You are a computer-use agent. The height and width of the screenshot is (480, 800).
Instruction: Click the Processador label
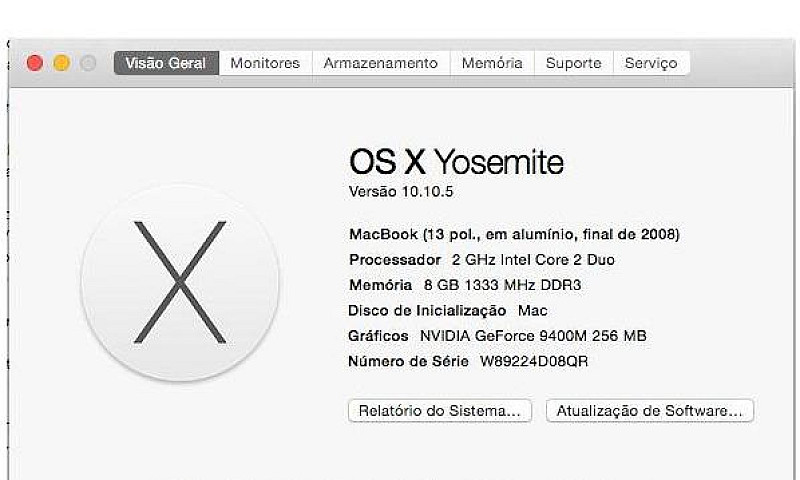point(395,260)
